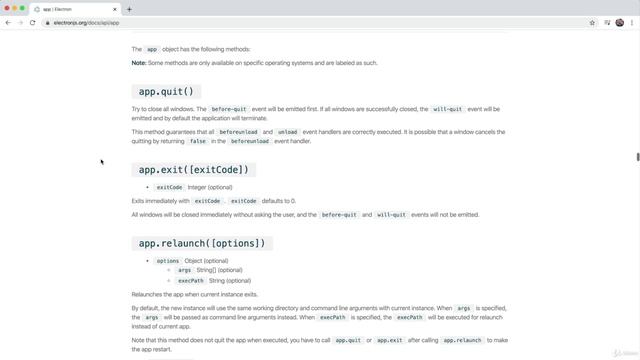
Task: Open the user profile avatar
Action: 620,23
